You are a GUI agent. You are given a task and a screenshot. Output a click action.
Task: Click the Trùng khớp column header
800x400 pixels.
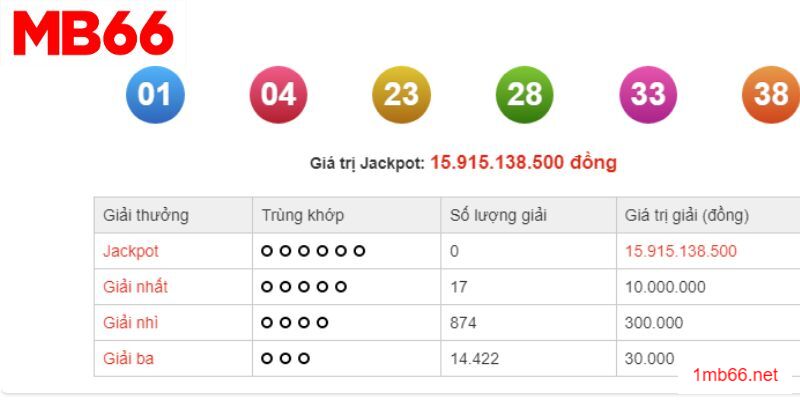(303, 215)
